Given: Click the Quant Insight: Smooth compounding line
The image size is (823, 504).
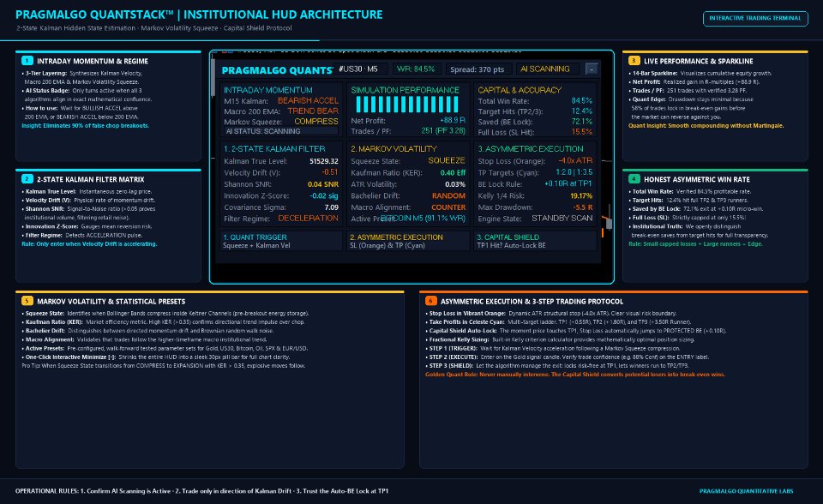Looking at the screenshot, I should coord(706,125).
